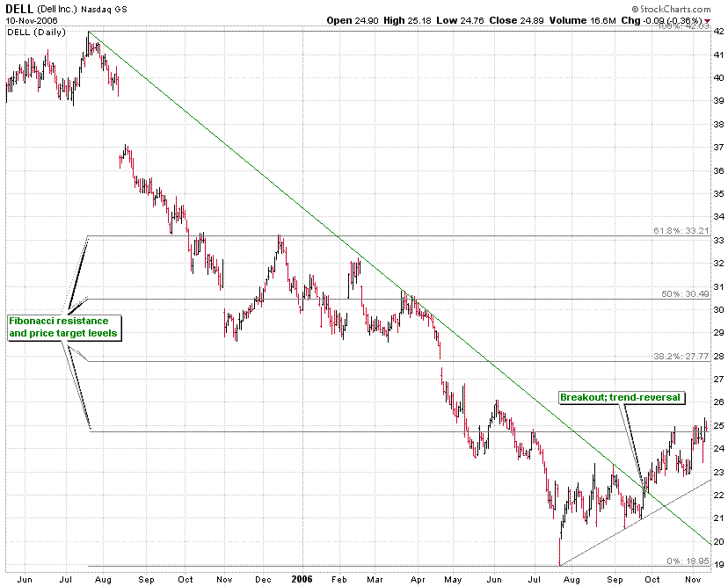Click the 61.8%: 33.21 Fibonacci label
This screenshot has height=586, width=728.
[x=681, y=231]
